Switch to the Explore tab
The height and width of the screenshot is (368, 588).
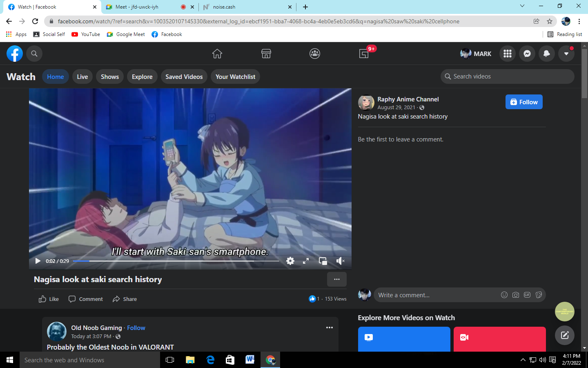(142, 77)
